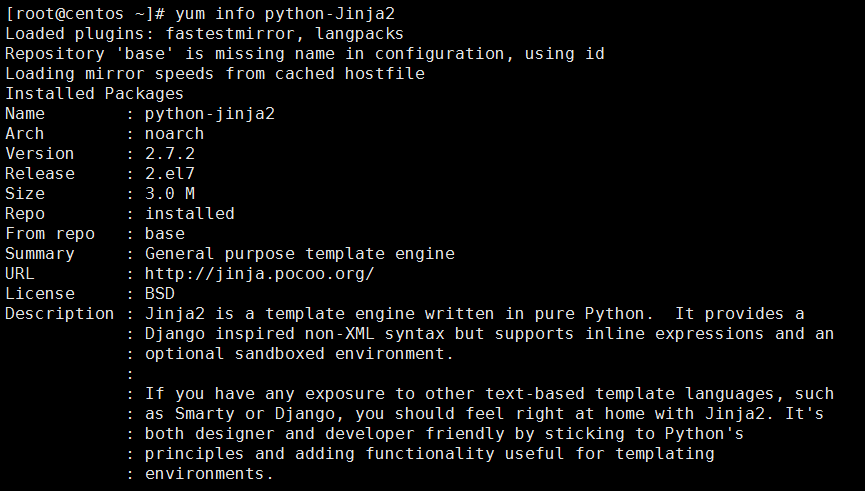
Task: Click the Smarty or Django description line
Action: click(x=484, y=414)
